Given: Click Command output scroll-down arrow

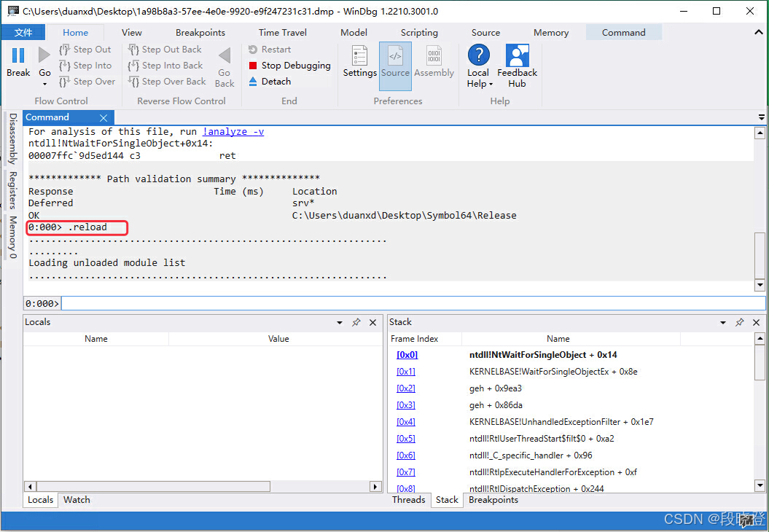Looking at the screenshot, I should tap(760, 285).
